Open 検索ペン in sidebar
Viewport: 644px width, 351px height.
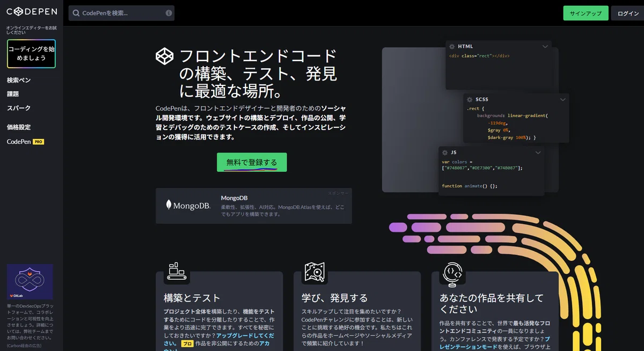point(19,80)
